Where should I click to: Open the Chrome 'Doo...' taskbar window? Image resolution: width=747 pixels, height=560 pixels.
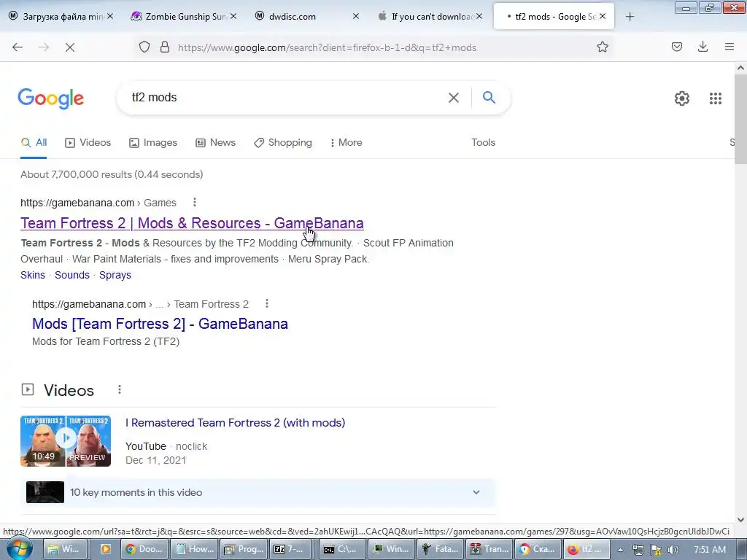click(144, 549)
